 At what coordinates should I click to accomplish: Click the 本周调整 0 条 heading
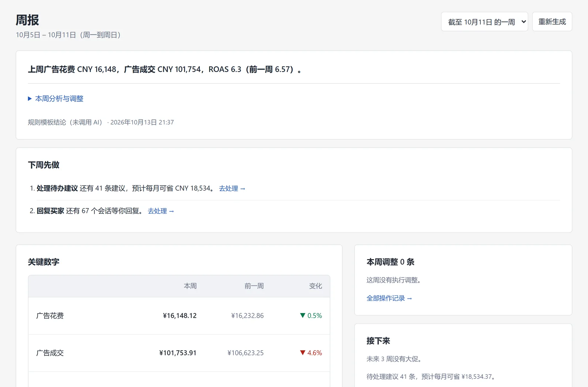click(x=390, y=262)
